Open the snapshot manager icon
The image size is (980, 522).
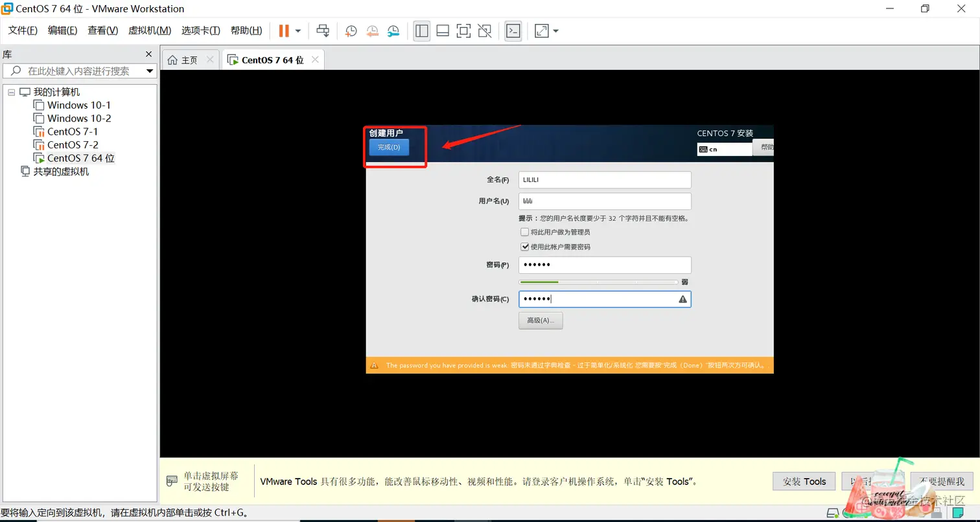pyautogui.click(x=393, y=30)
